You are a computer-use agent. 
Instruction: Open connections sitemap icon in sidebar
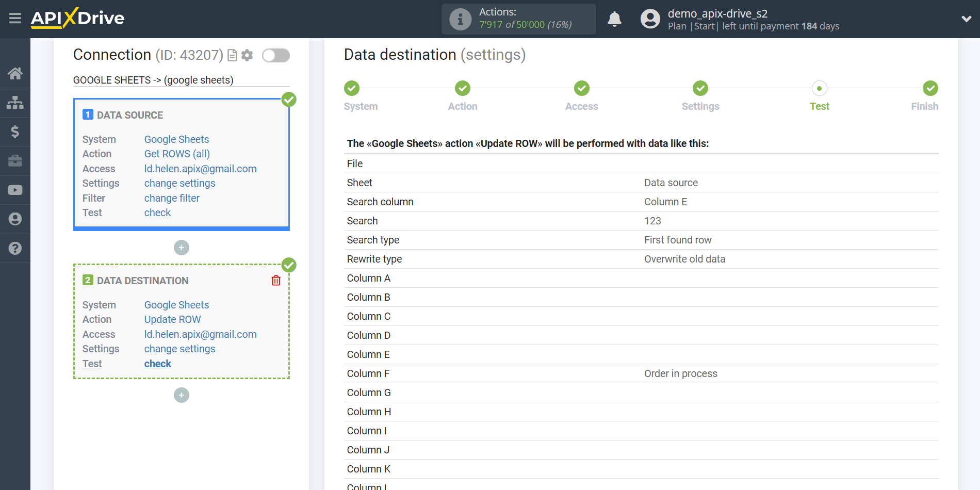click(x=15, y=103)
